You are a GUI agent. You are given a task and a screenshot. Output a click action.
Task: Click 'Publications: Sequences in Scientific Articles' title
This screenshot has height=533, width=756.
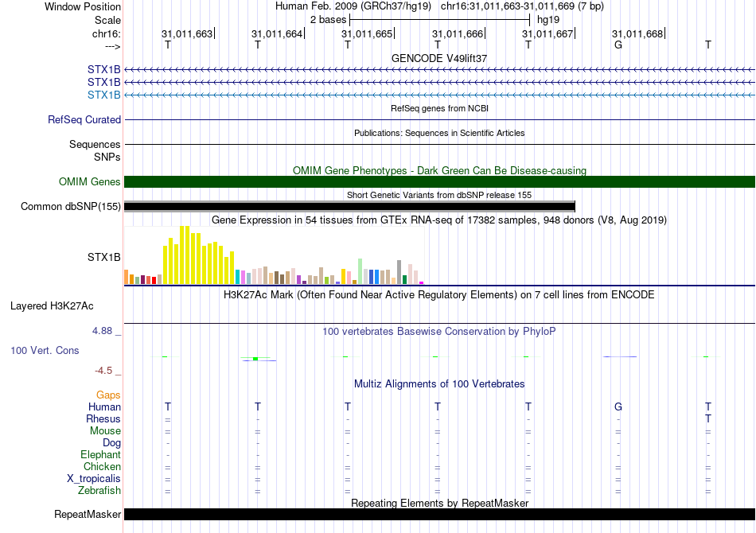439,133
